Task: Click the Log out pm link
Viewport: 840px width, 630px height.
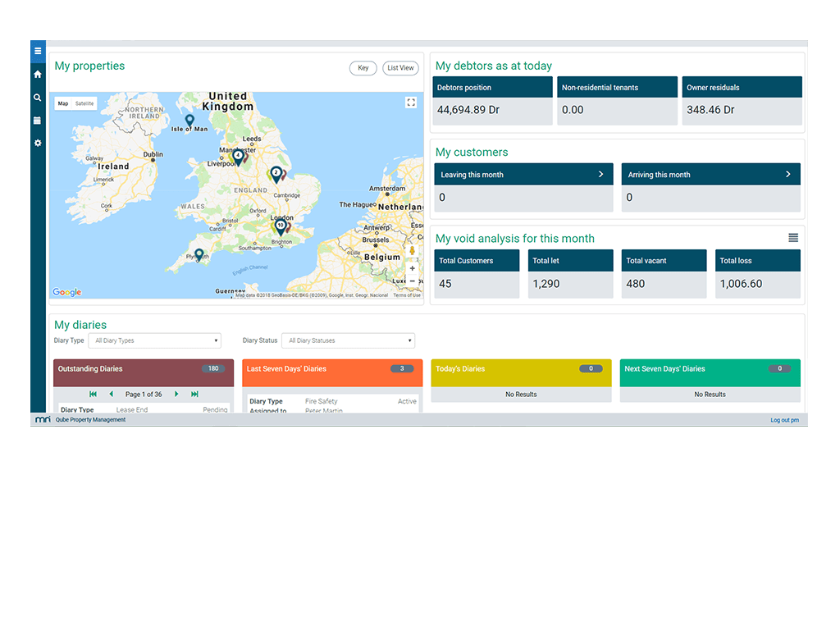Action: (x=784, y=420)
